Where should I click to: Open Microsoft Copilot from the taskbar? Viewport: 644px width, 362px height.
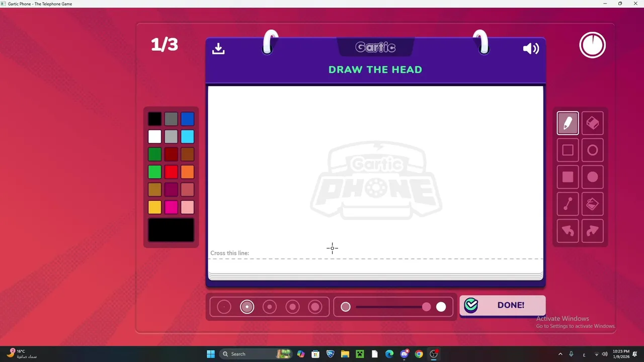[301, 354]
